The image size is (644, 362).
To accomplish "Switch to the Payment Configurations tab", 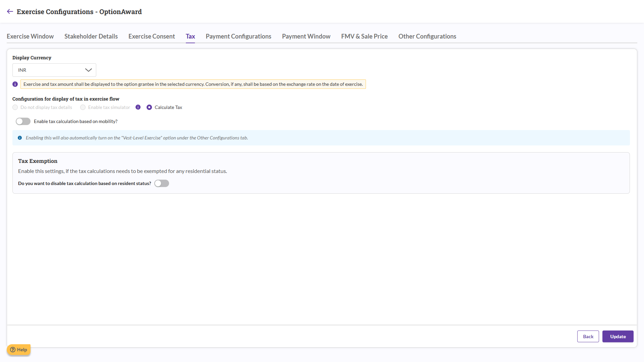I will 238,36.
